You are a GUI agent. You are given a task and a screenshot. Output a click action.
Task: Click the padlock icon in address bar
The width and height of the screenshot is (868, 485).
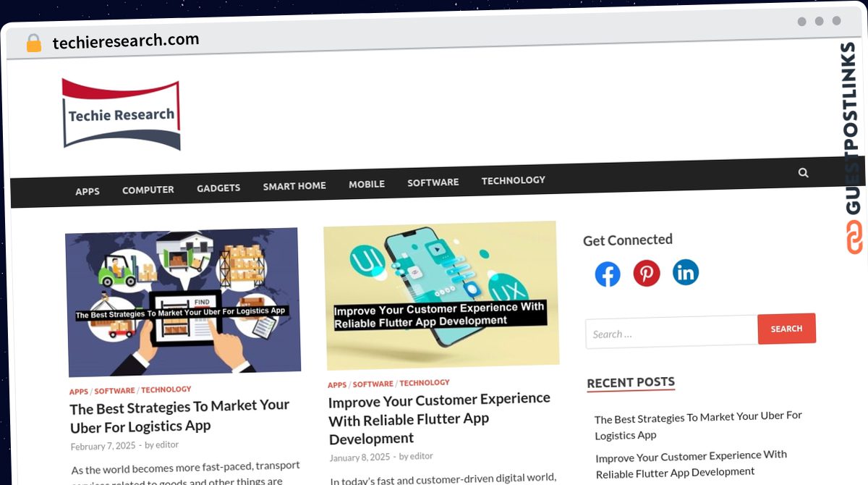click(x=33, y=43)
